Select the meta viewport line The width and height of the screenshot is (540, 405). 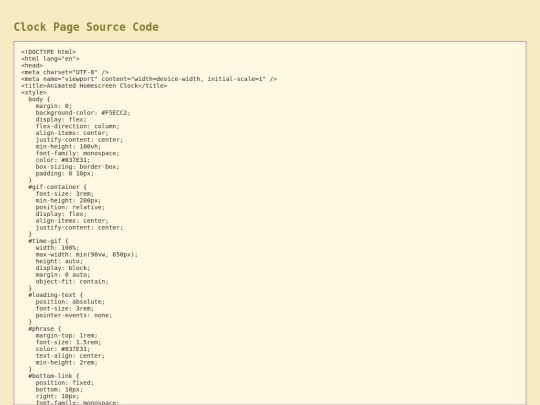coord(149,79)
